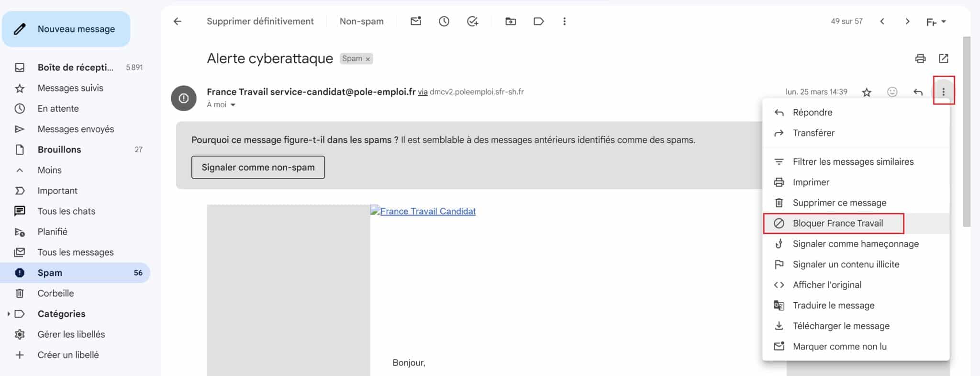Choose Filtrer les messages similaires
The width and height of the screenshot is (980, 376).
(856, 162)
